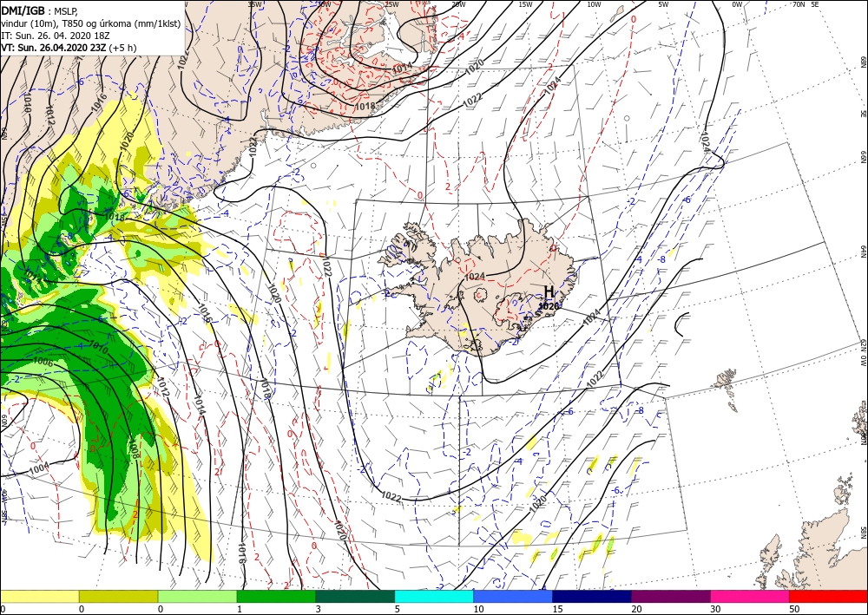Screen dimensions: 868x615
Task: Click the "H" high-pressure marker over Iceland
Action: [549, 291]
